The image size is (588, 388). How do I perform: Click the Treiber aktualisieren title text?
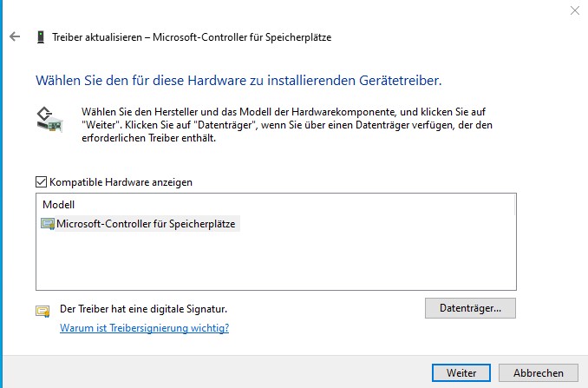point(192,37)
